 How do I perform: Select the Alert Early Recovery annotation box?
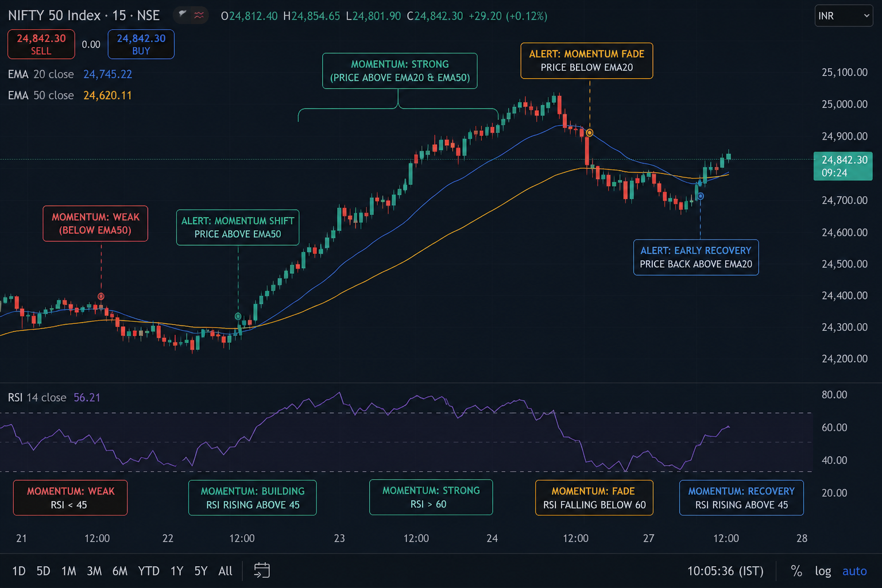coord(696,257)
